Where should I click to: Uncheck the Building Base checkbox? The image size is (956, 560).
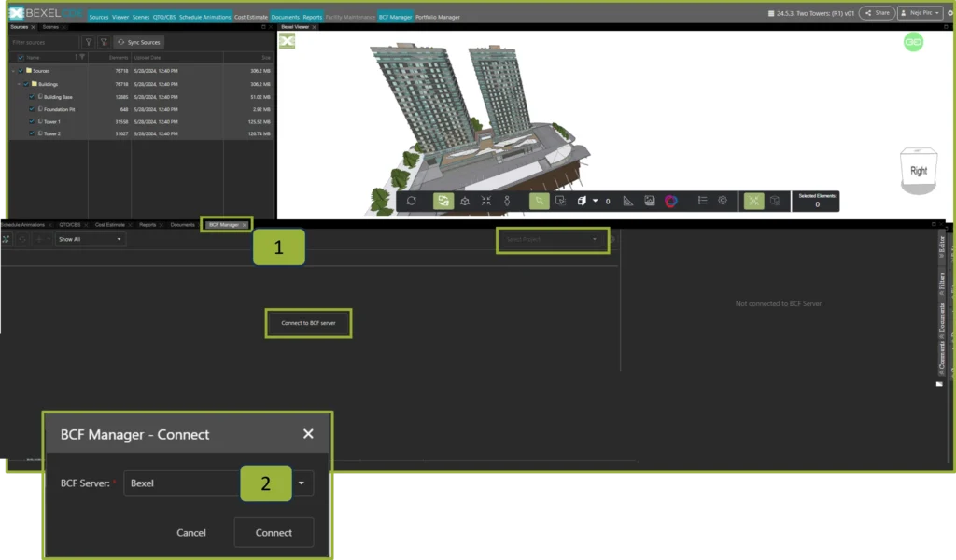(32, 97)
